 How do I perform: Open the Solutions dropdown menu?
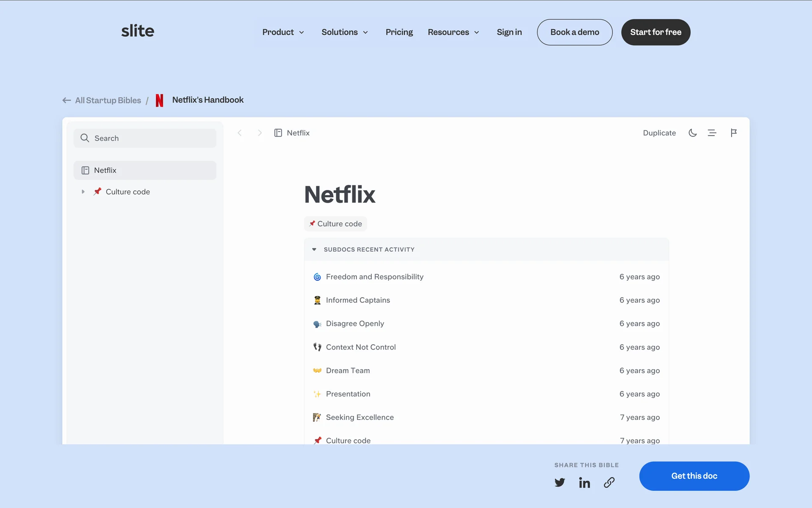point(345,32)
